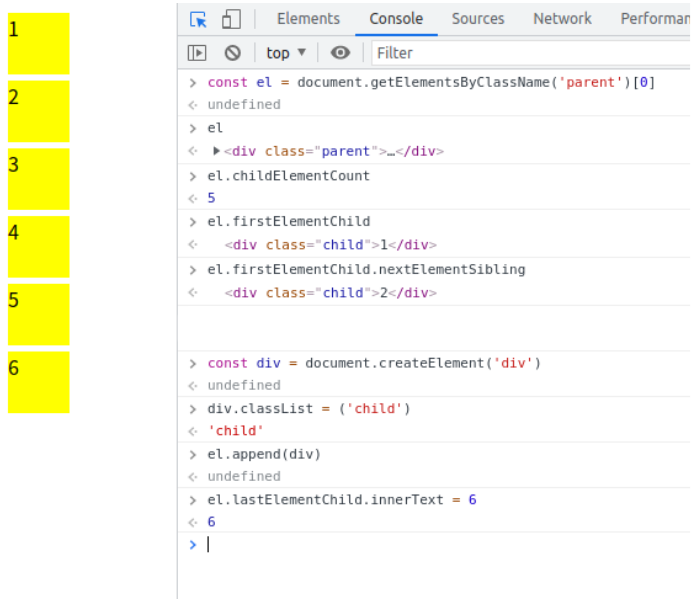Screen dimensions: 694x602
Task: Click the first undefined output line
Action: (x=244, y=104)
